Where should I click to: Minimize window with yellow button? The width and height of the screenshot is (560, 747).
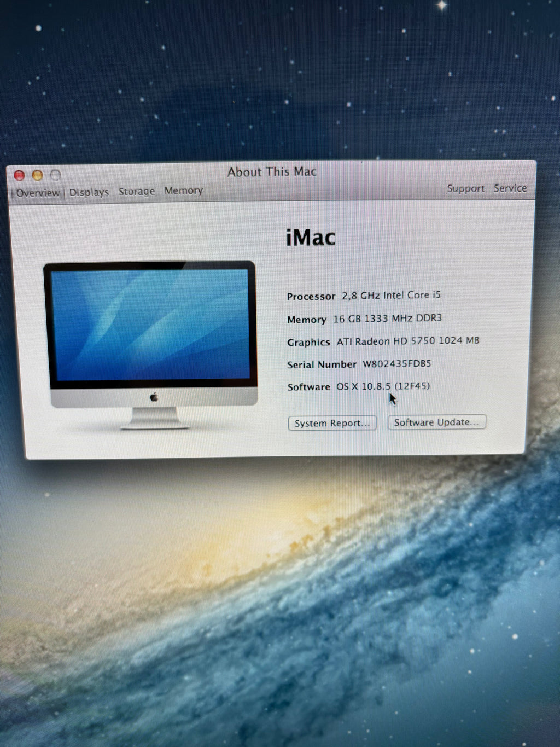[x=37, y=175]
